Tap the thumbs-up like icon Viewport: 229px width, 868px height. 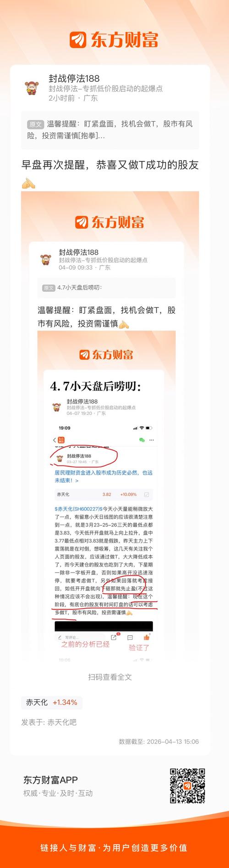tap(147, 637)
